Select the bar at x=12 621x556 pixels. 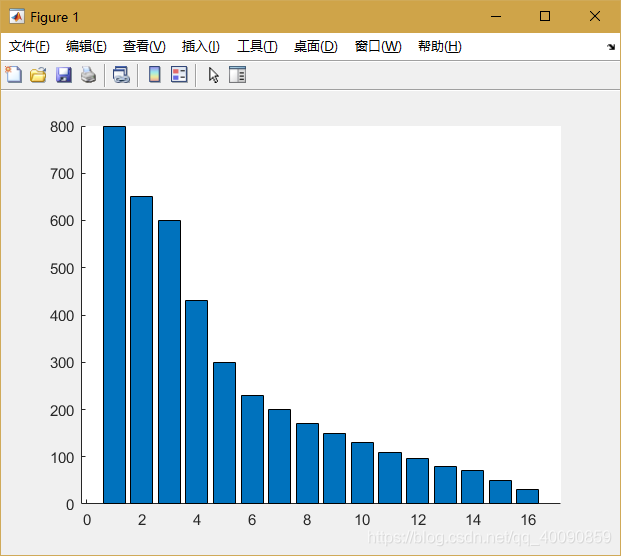pos(417,481)
